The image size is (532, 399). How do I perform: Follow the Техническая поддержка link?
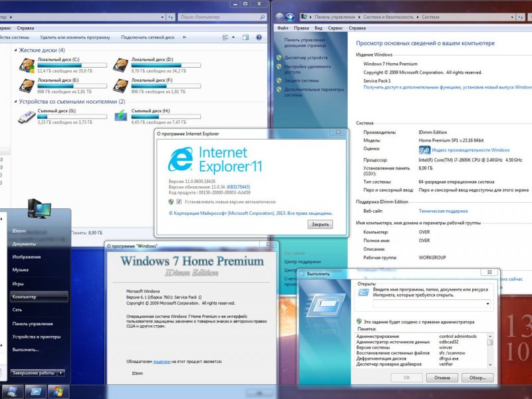443,211
